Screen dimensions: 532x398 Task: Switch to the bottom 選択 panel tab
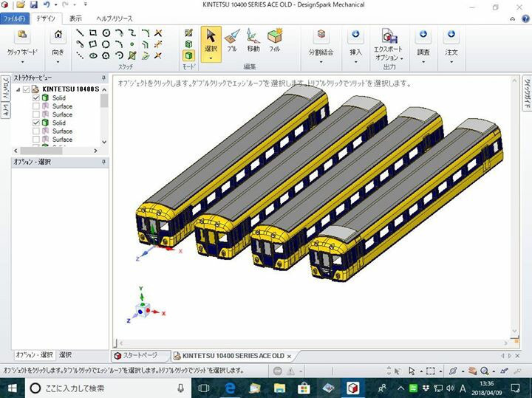pos(66,355)
